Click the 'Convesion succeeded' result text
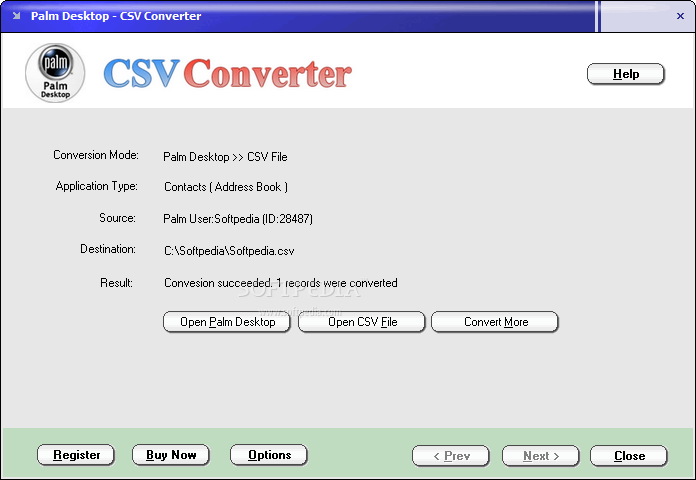 281,283
